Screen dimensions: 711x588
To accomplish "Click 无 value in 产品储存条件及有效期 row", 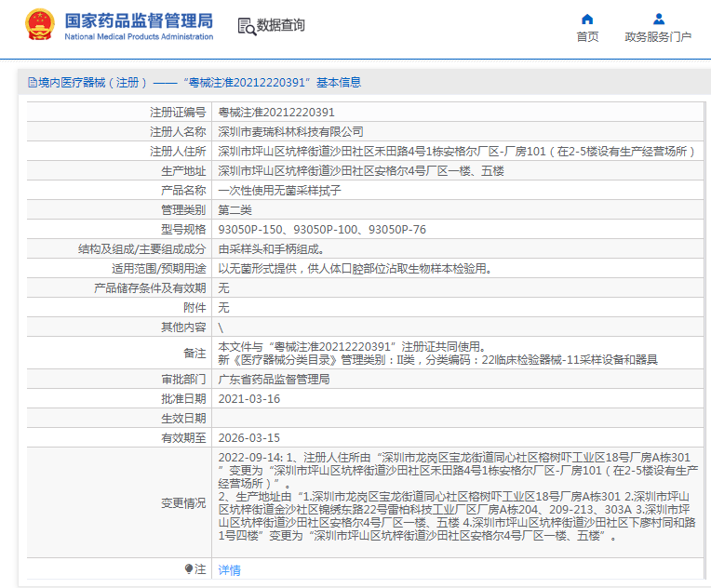I will tap(223, 288).
